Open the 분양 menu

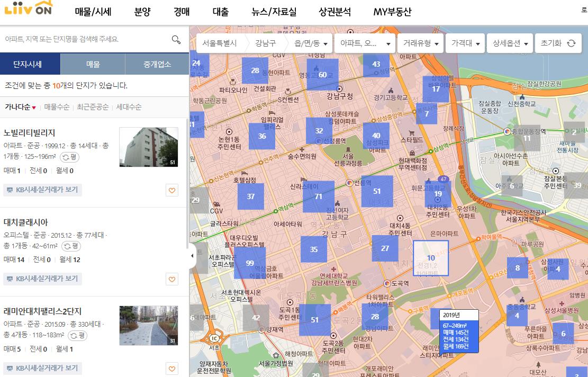tap(142, 12)
